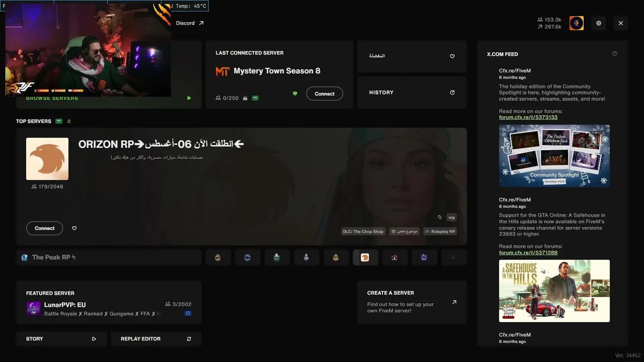Image resolution: width=644 pixels, height=362 pixels.
Task: Open the orange user account avatar
Action: coord(577,23)
